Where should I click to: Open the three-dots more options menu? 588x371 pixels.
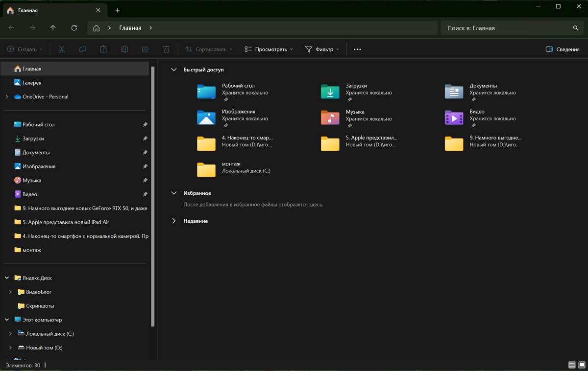pos(357,49)
